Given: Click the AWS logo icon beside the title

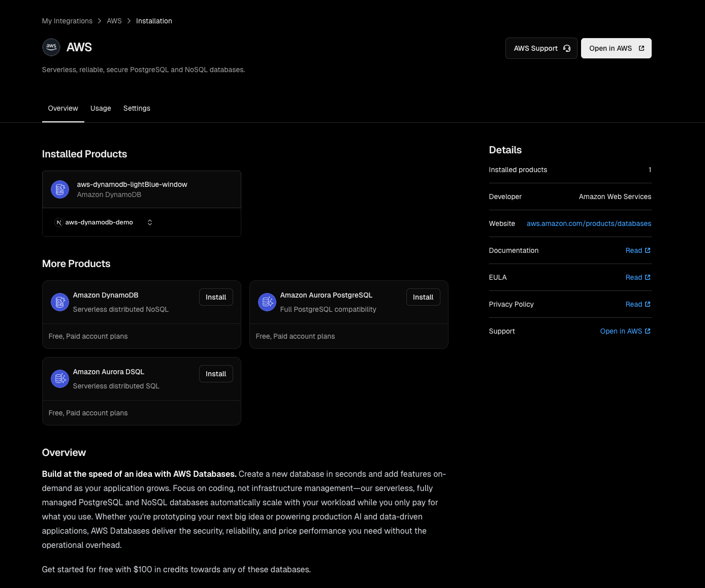Looking at the screenshot, I should (51, 47).
